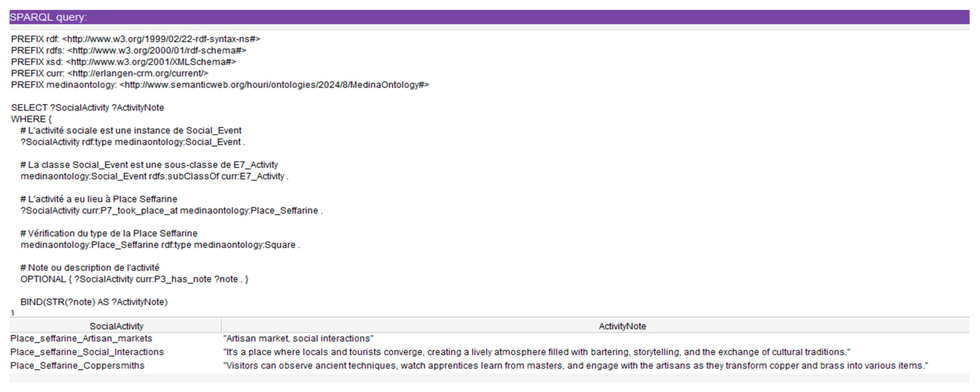Viewport: 980px width, 392px height.
Task: Click the note about visitors observing ancient techniques
Action: coord(575,366)
